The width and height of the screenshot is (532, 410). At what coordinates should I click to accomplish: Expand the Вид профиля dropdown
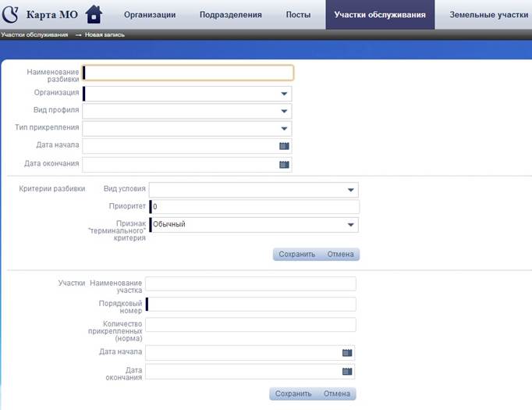click(284, 111)
